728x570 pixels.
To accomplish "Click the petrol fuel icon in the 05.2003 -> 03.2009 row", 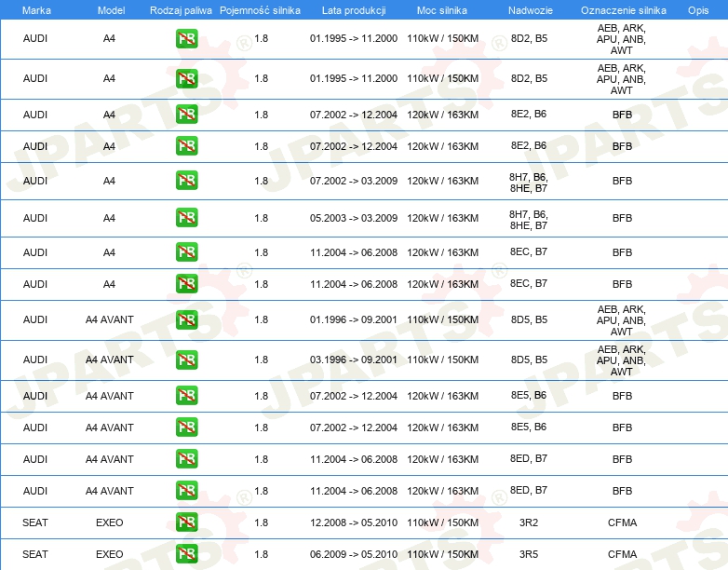I will pos(186,217).
